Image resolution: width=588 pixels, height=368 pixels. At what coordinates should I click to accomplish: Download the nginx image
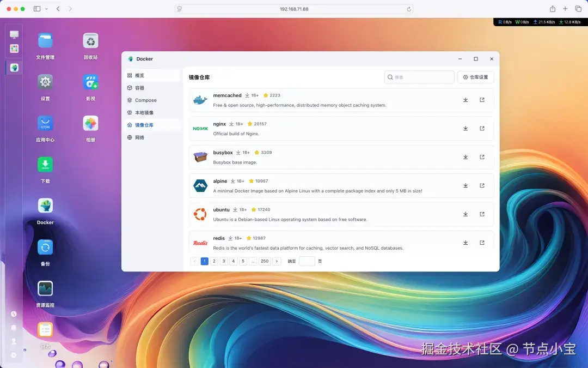[465, 129]
